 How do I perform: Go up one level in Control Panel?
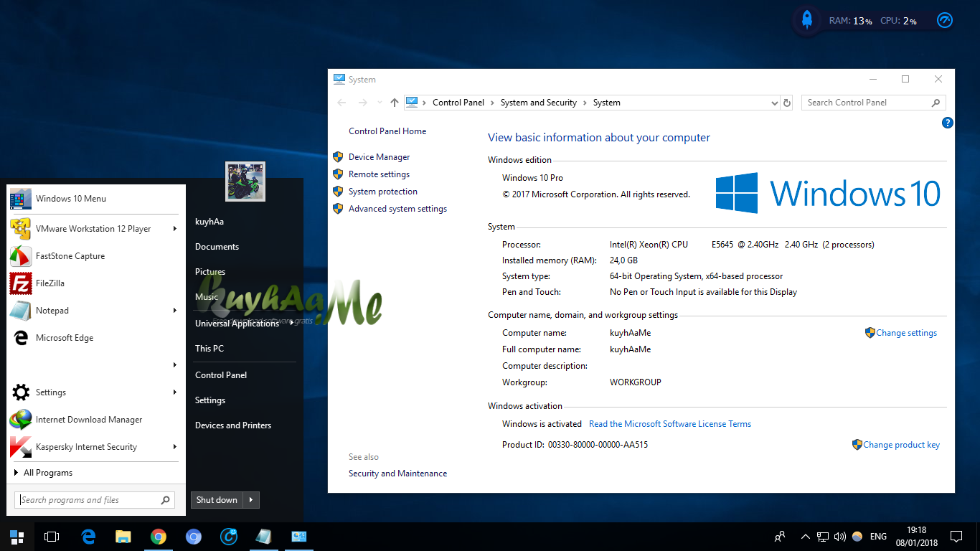[x=394, y=103]
